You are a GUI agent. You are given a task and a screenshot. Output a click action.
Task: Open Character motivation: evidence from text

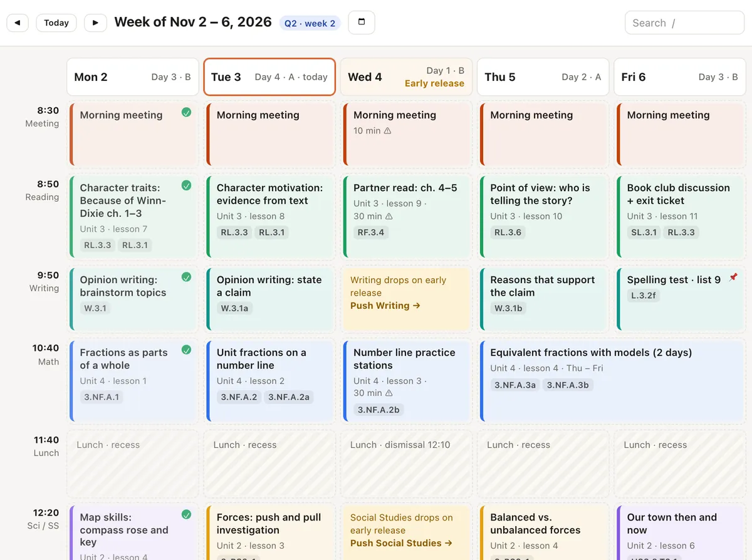click(x=269, y=217)
